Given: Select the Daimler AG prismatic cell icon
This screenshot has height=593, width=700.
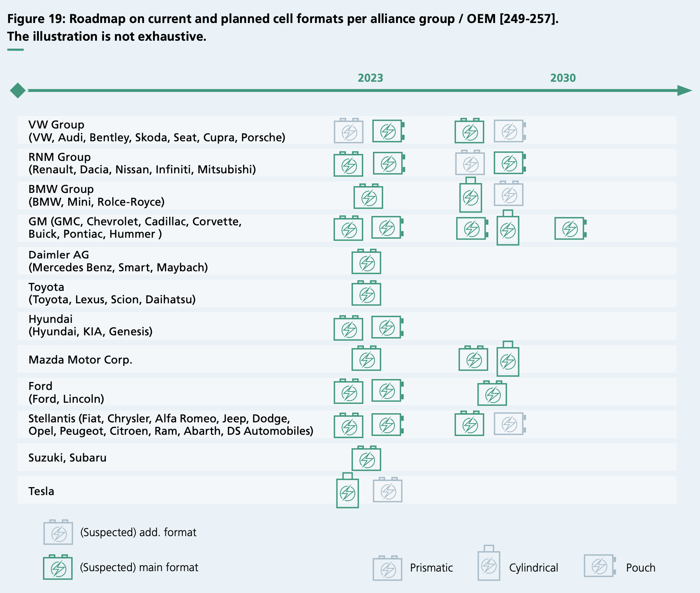Looking at the screenshot, I should (366, 262).
